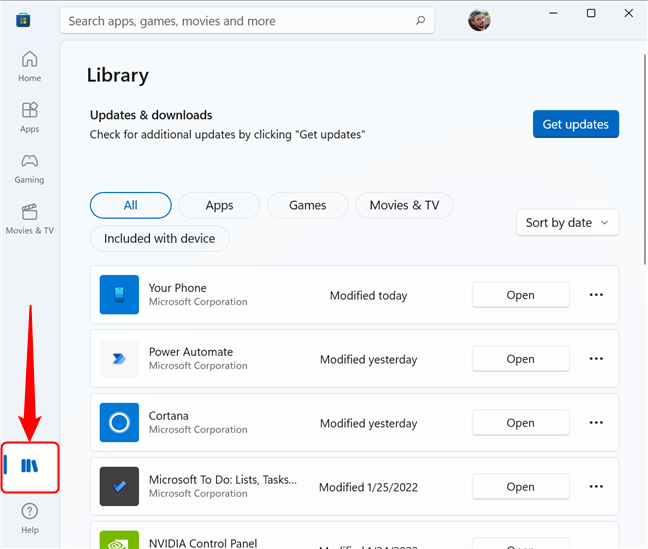The width and height of the screenshot is (648, 549).
Task: Open the Gaming section in sidebar
Action: 29,169
